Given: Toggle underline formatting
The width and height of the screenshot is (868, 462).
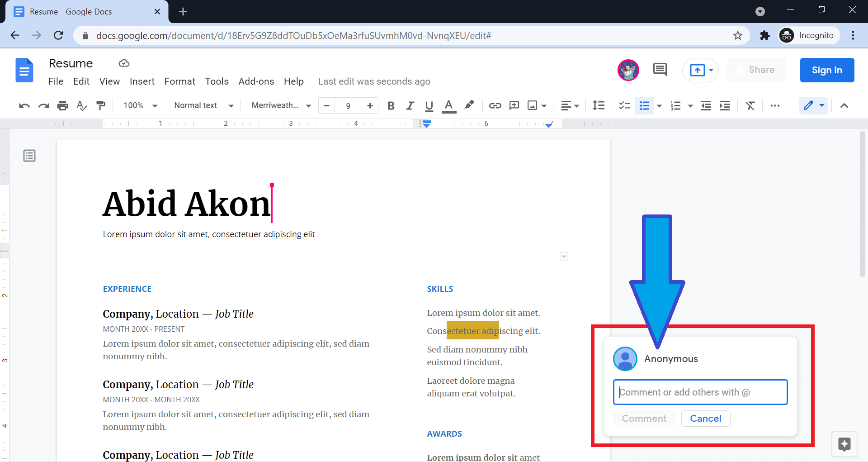Looking at the screenshot, I should tap(429, 106).
